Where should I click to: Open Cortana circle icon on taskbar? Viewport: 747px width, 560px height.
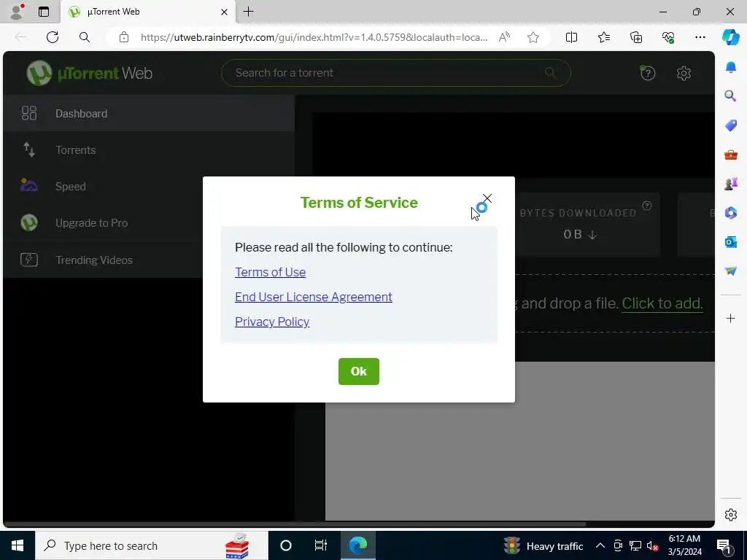coord(286,545)
